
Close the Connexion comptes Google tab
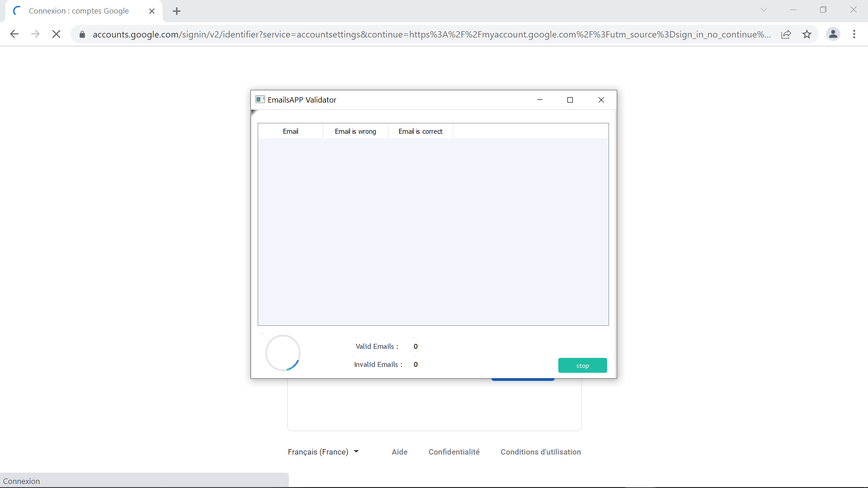tap(152, 11)
